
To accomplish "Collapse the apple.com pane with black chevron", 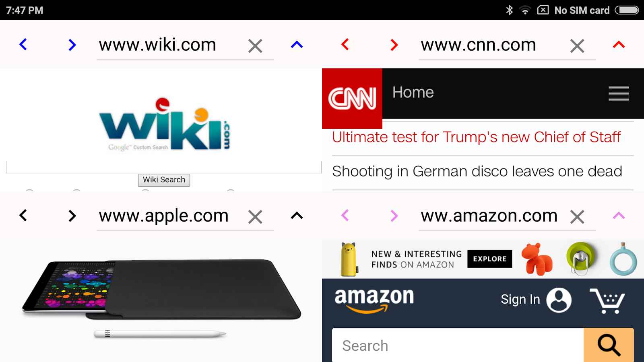I will [x=297, y=216].
